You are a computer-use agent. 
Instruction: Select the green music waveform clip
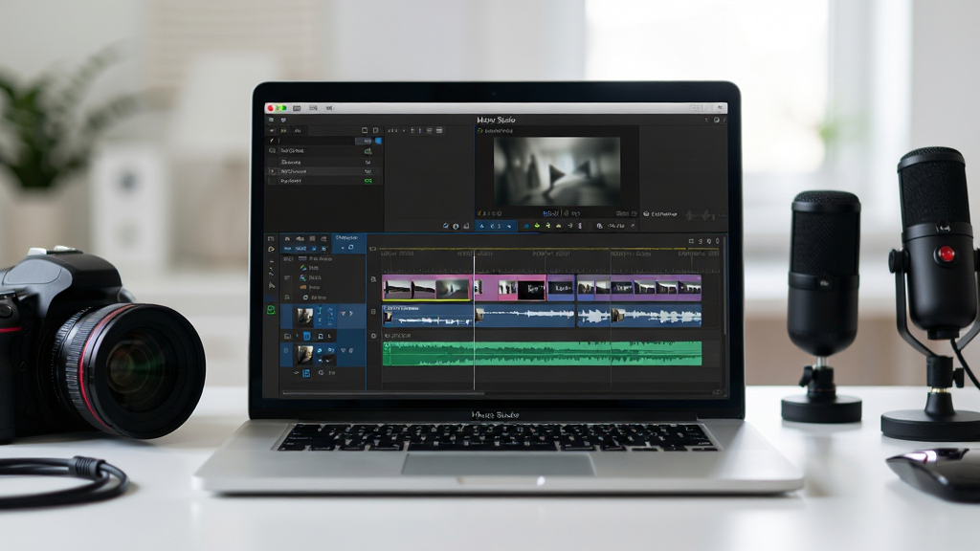click(x=542, y=353)
